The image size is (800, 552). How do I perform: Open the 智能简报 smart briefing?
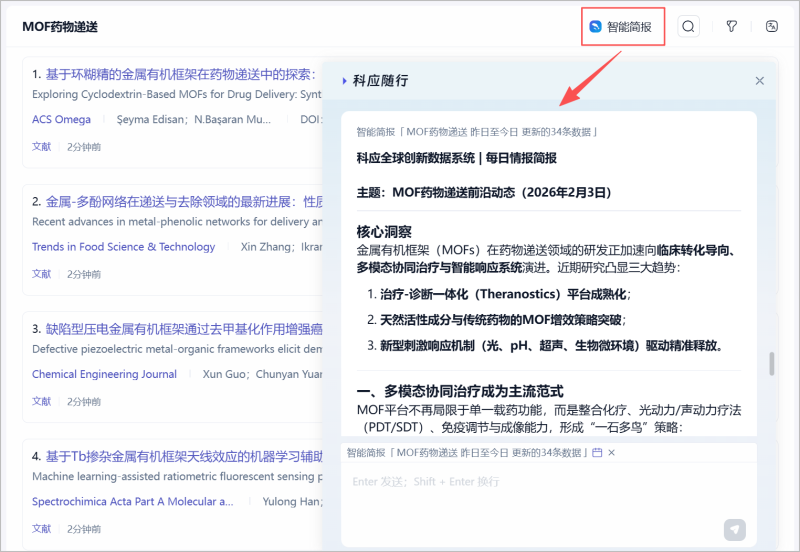click(622, 27)
